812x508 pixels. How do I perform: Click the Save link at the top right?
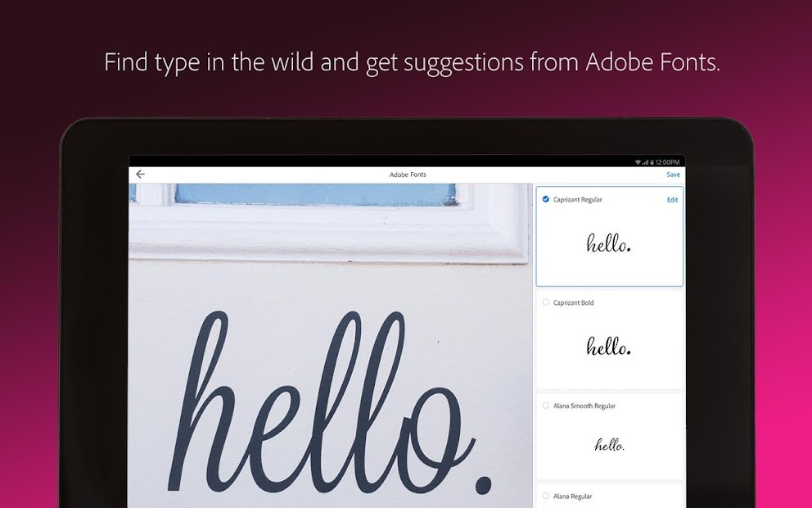(673, 175)
